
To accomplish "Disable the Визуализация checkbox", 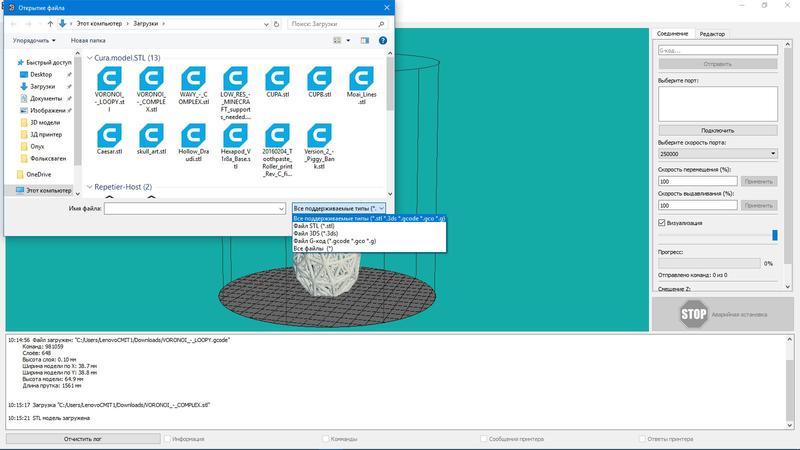I will pyautogui.click(x=663, y=222).
